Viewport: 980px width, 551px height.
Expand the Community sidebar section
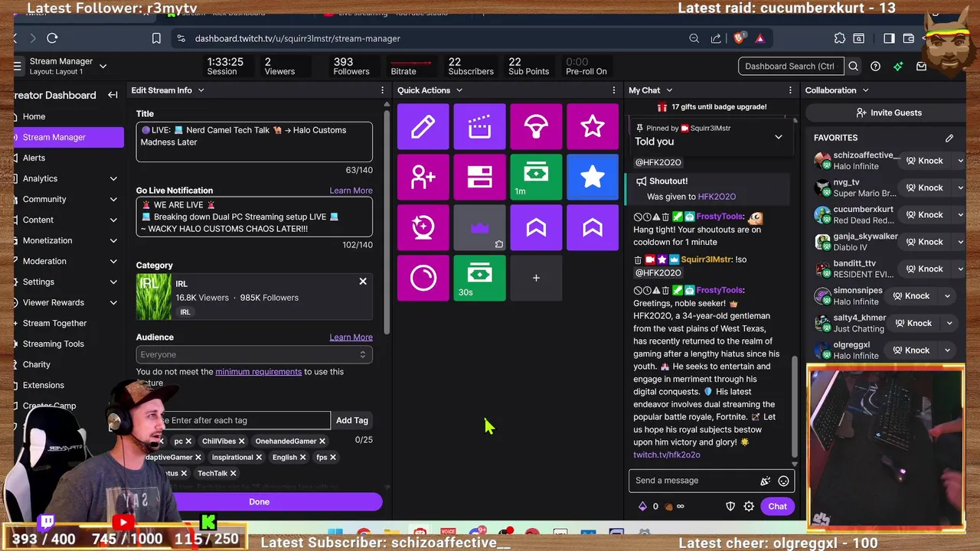[x=113, y=199]
